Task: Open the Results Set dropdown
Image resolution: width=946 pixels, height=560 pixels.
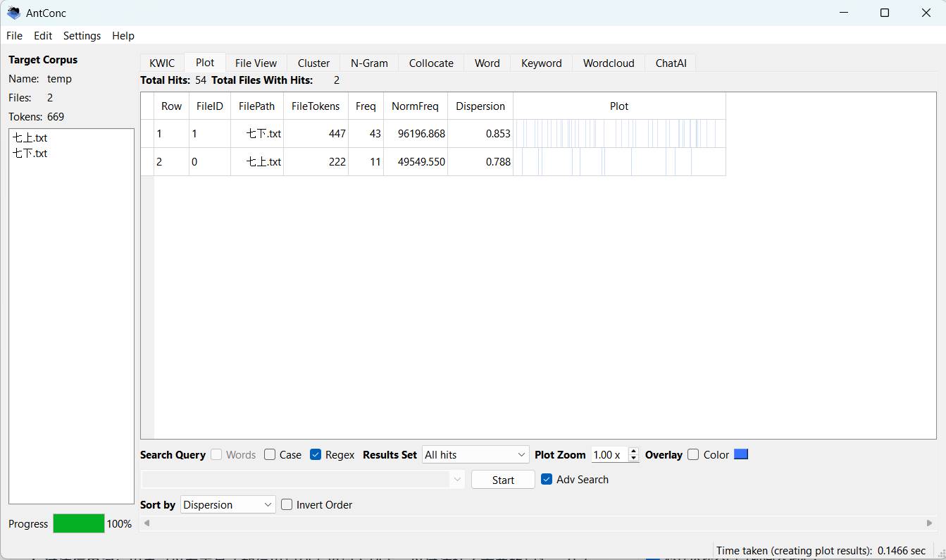Action: tap(475, 455)
